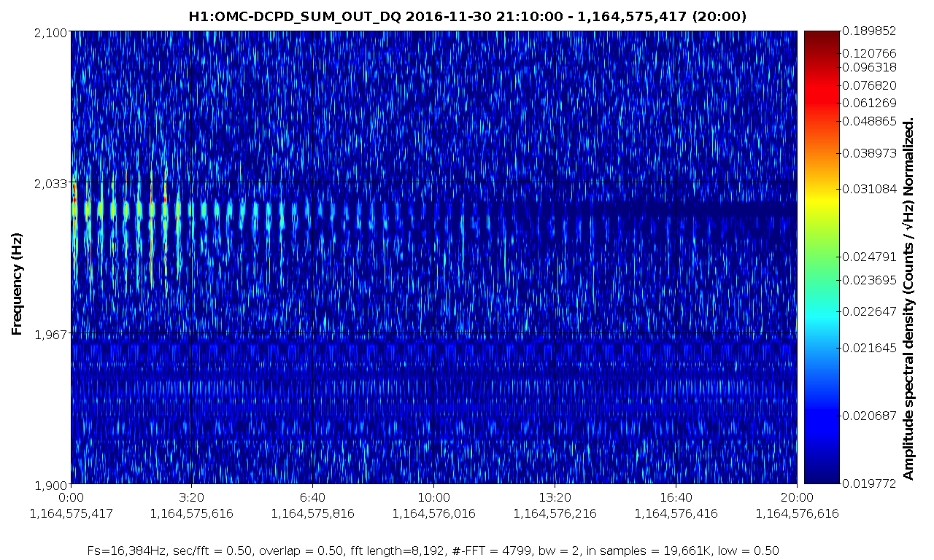The image size is (934, 560).
Task: Select GPS time 1,164,576,216
Action: (555, 513)
